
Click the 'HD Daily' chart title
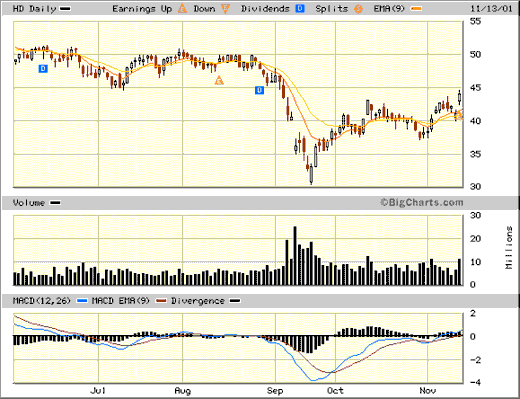click(x=34, y=9)
